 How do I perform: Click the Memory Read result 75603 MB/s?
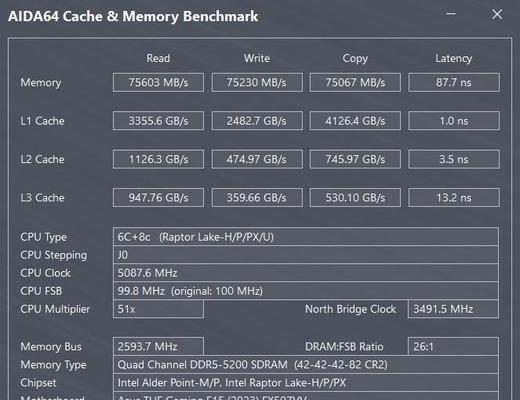coord(158,82)
